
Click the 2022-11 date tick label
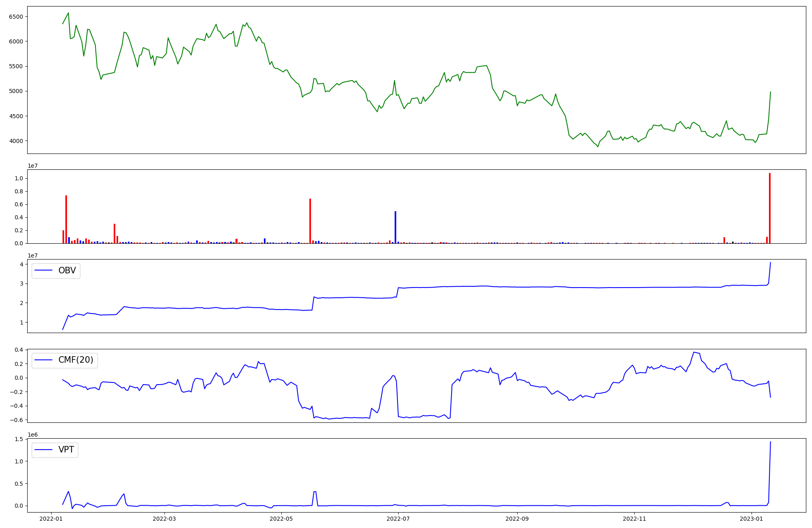[x=634, y=519]
